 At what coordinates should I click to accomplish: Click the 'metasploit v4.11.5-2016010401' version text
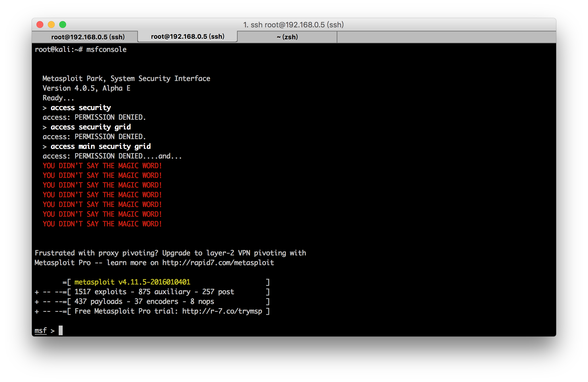[132, 282]
